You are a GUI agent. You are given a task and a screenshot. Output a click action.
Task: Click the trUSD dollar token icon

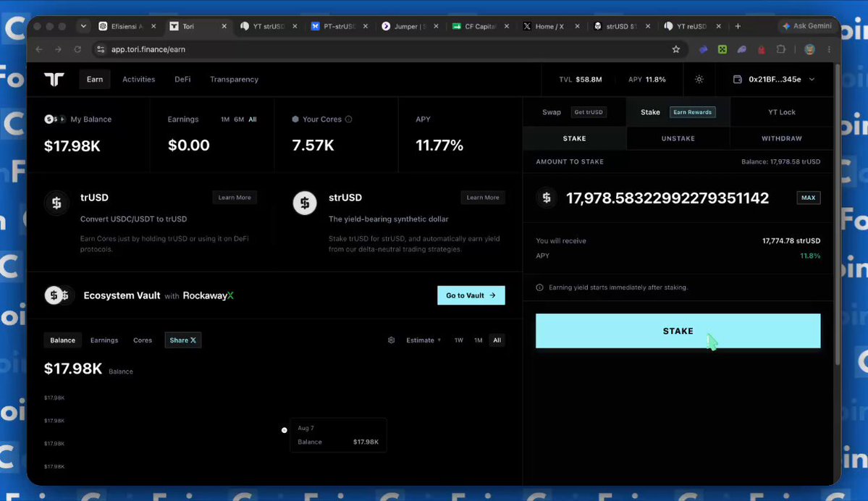pos(56,203)
